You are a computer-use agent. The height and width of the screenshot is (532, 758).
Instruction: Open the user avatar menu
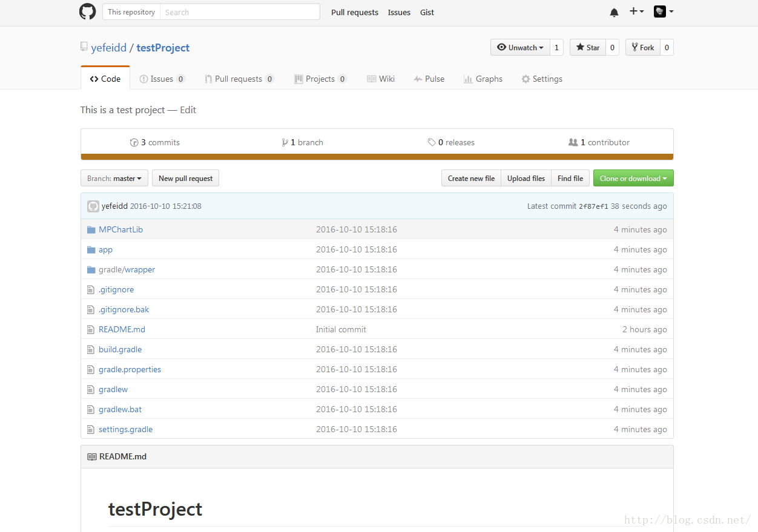tap(664, 11)
